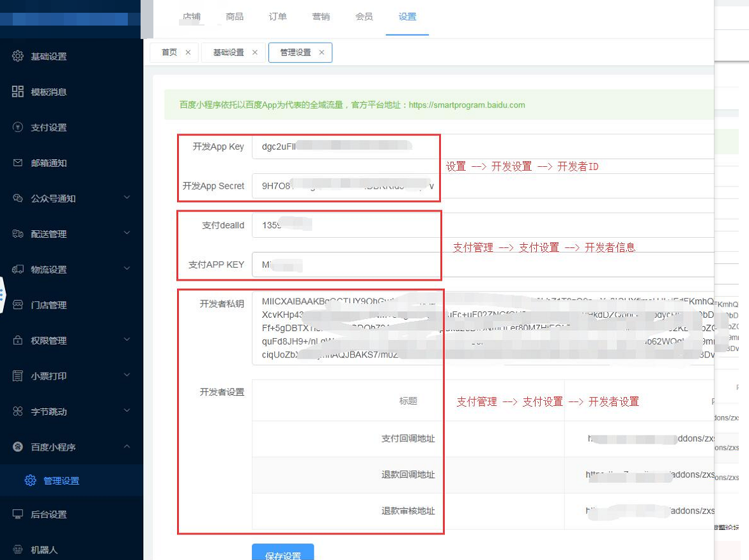
Task: Click the 开发App Secret input field
Action: (483, 186)
